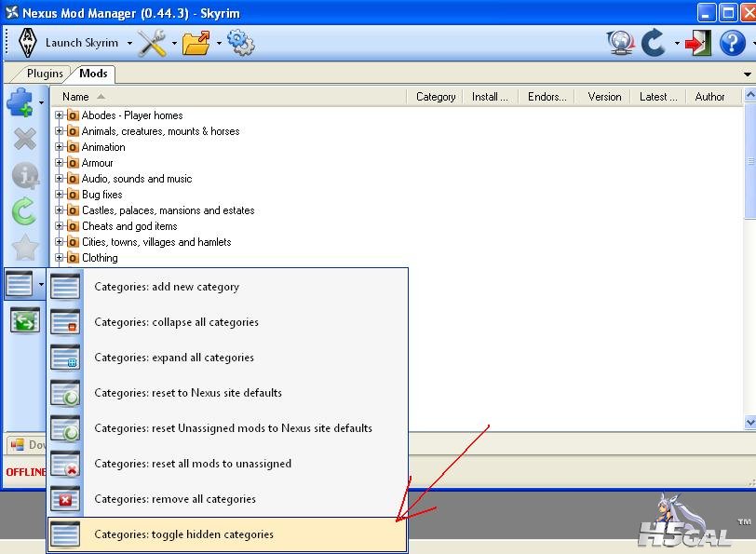756x554 pixels.
Task: Select the Animation row text
Action: 103,147
